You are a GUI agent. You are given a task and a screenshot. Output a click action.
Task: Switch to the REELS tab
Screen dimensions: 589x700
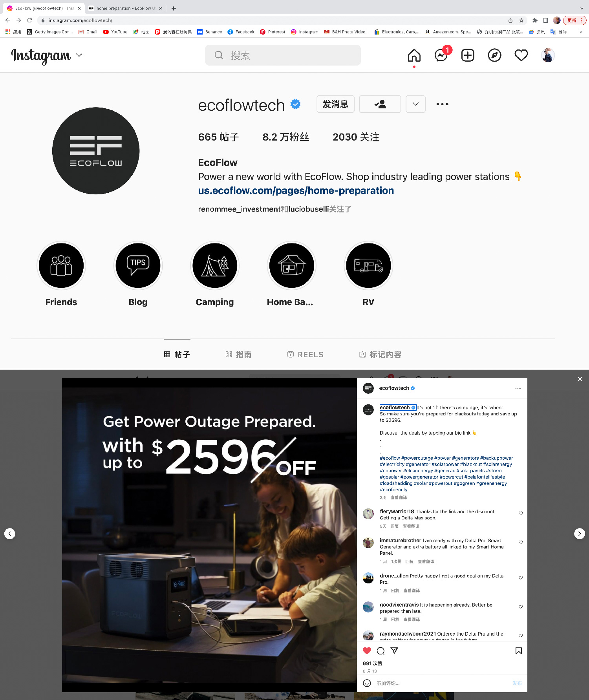click(305, 355)
